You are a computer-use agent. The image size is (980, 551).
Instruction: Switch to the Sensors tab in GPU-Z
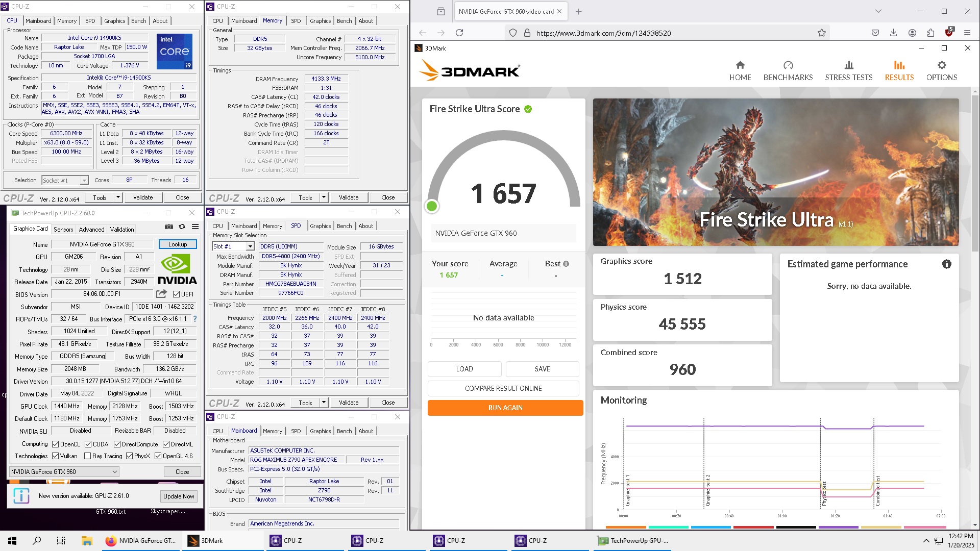coord(63,230)
